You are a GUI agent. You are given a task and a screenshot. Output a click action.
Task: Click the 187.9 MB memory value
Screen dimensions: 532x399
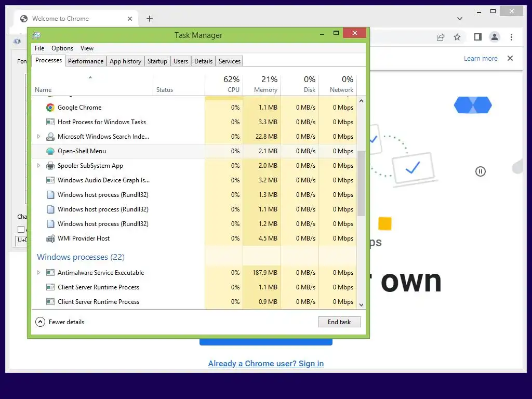[264, 273]
